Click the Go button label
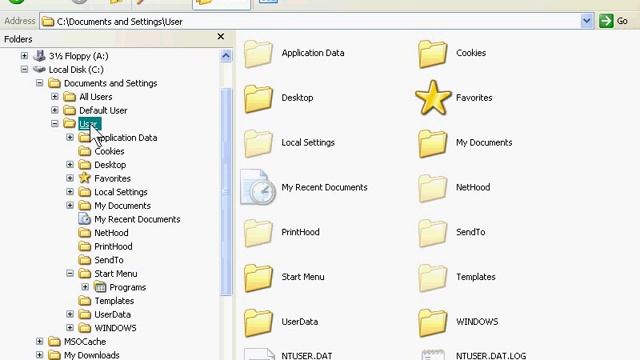Screen dimensions: 640x360 pyautogui.click(x=622, y=21)
